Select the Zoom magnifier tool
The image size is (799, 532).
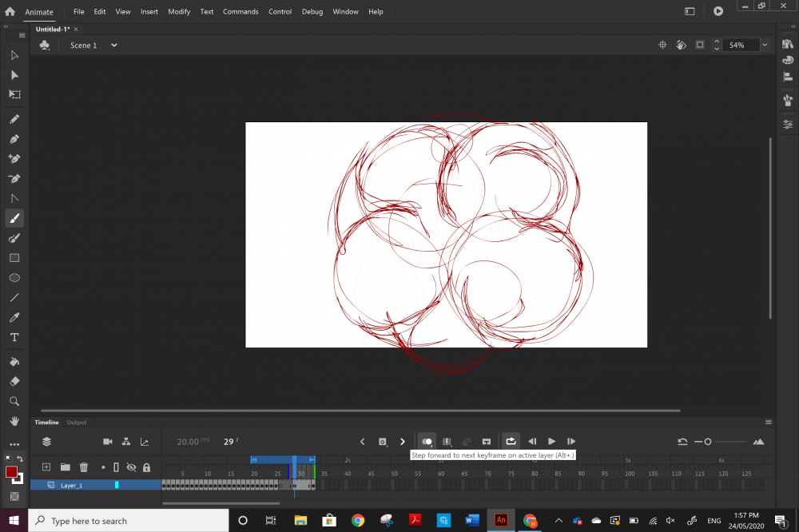tap(14, 401)
